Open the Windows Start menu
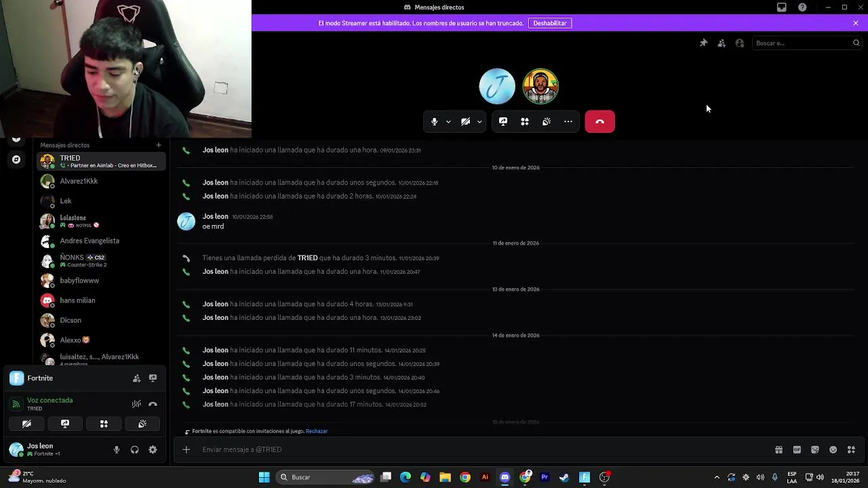 pyautogui.click(x=264, y=477)
